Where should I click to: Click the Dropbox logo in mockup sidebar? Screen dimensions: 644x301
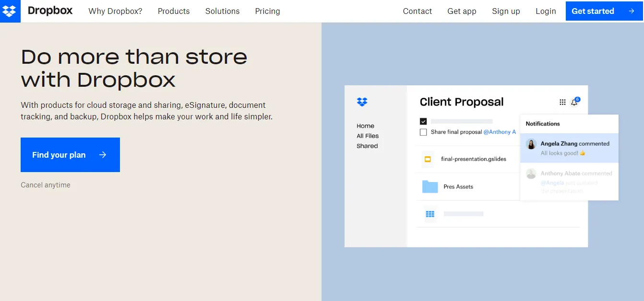[362, 102]
